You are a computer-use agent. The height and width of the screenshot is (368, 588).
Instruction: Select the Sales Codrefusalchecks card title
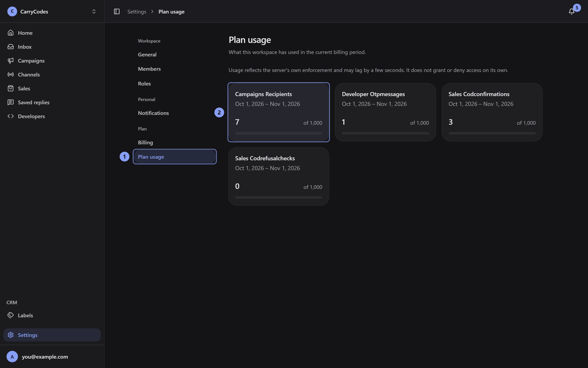coord(265,158)
